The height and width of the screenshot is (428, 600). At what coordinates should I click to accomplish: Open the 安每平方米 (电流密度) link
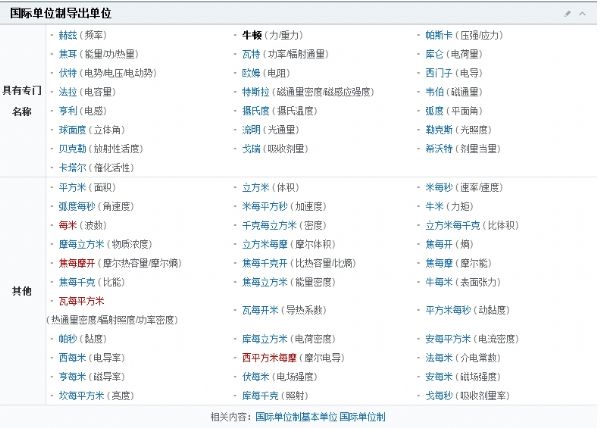[448, 338]
